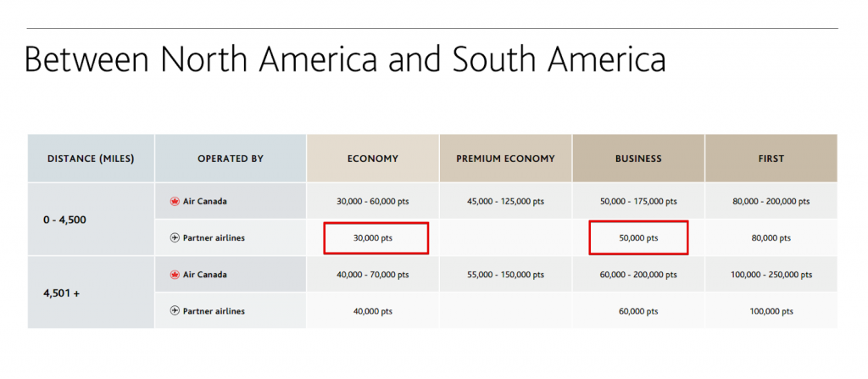Click the DISTANCE (MILES) column header
The height and width of the screenshot is (379, 868).
(x=91, y=159)
